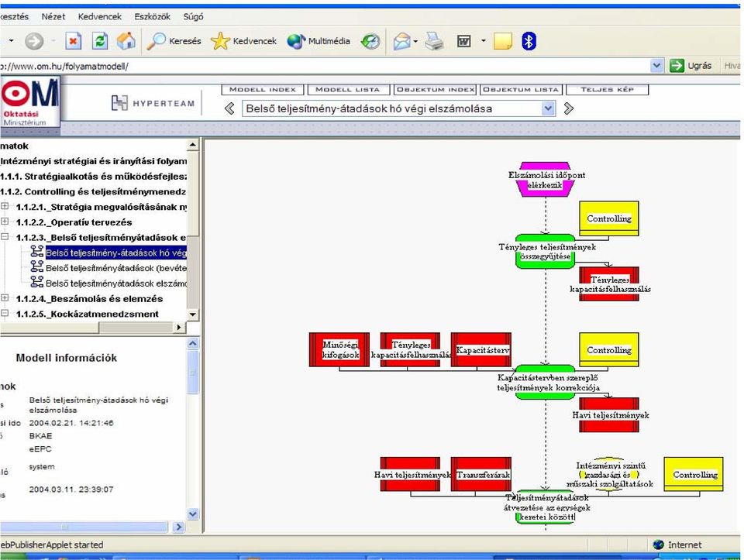Print the page with printer icon

click(434, 41)
